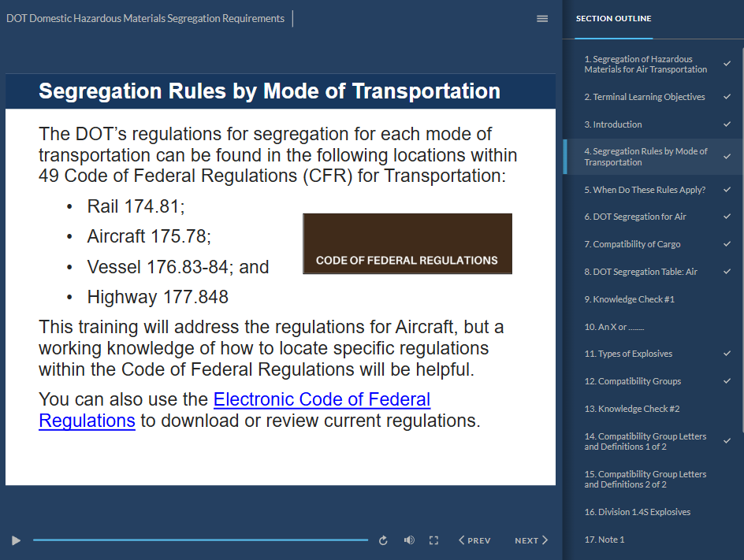Go to Types of Explosives section
This screenshot has width=744, height=560.
(627, 354)
